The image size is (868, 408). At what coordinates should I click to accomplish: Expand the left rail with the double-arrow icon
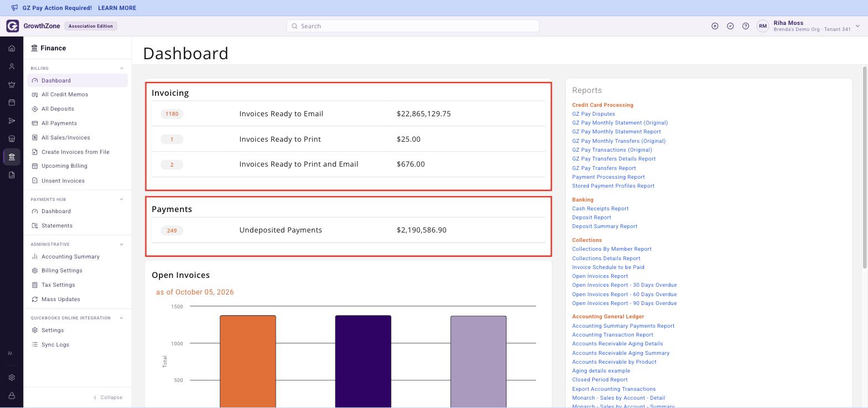[10, 353]
